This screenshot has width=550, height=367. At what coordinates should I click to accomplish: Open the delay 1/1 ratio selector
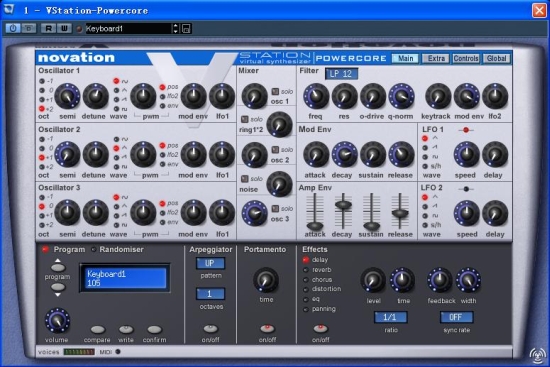click(x=390, y=317)
